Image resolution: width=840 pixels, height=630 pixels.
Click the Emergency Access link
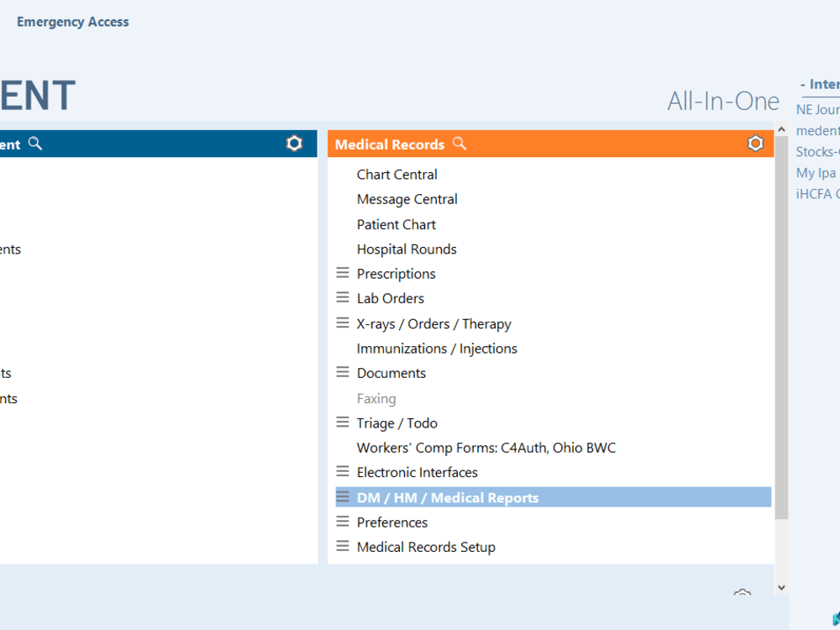pyautogui.click(x=73, y=22)
